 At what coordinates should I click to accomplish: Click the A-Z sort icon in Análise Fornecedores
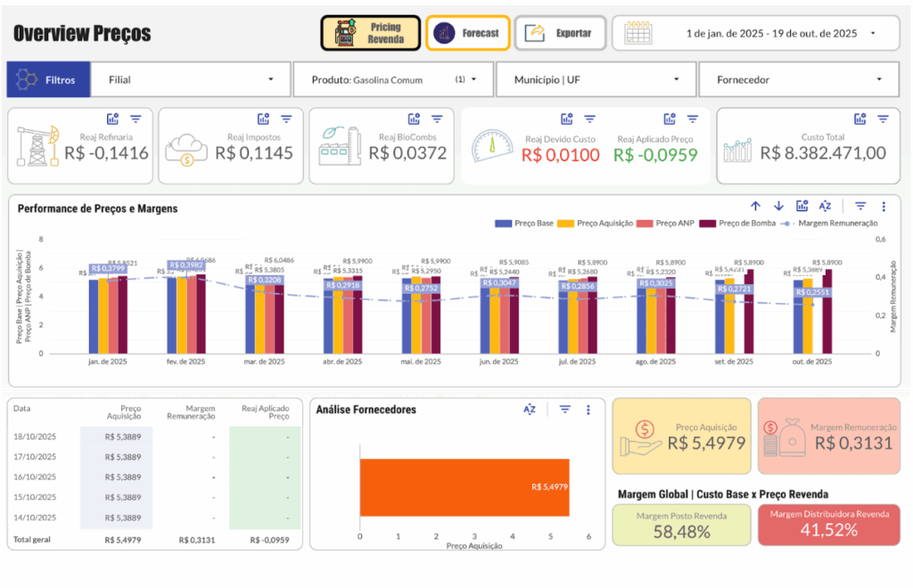[530, 410]
